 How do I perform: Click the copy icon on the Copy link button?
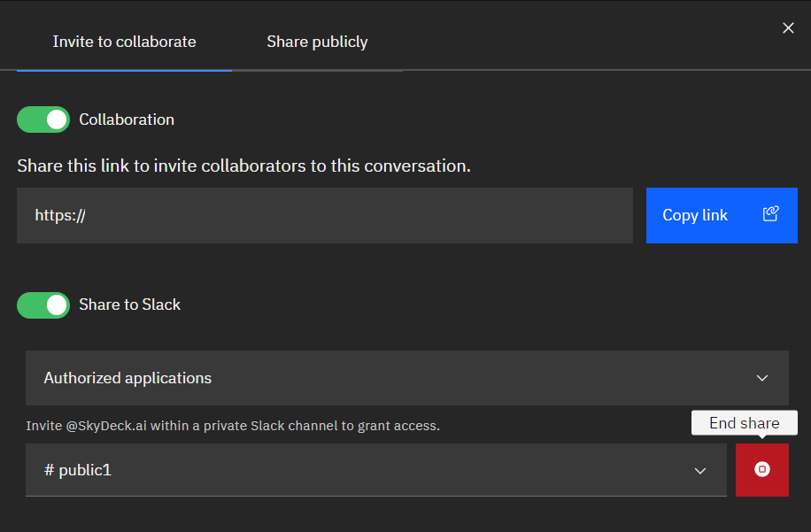point(770,214)
